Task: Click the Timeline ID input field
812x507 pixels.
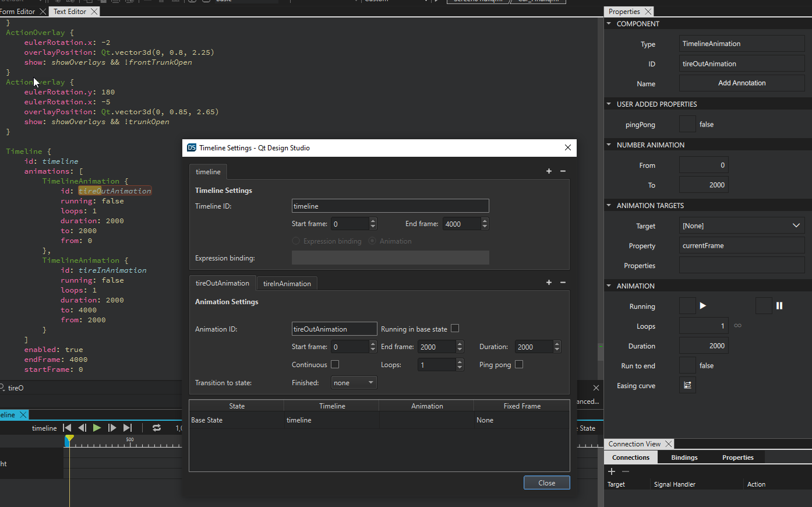Action: tap(390, 206)
